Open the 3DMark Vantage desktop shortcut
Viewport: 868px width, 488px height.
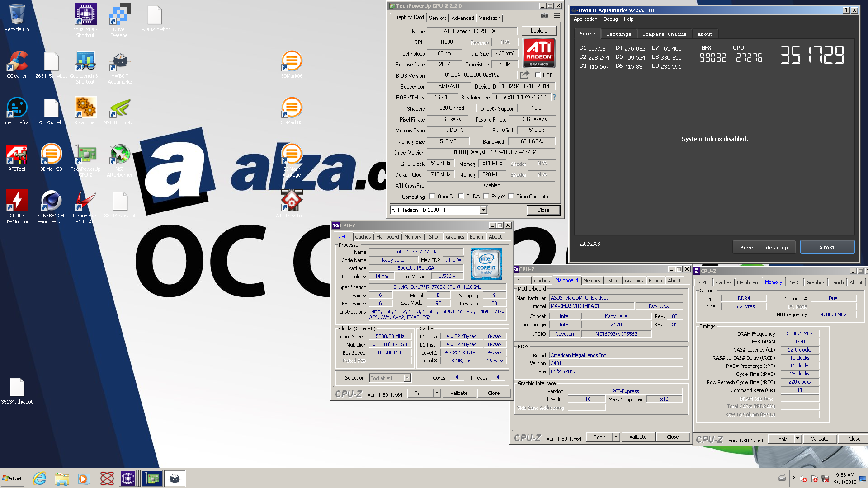[x=292, y=160]
